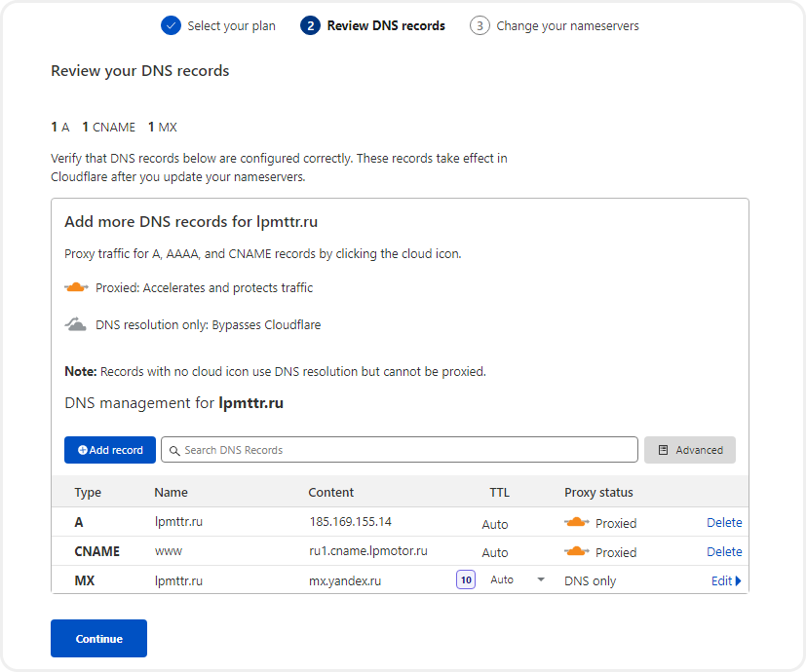Click the orange Proxied legend cloud icon
Screen dimensions: 806x672
[x=76, y=287]
